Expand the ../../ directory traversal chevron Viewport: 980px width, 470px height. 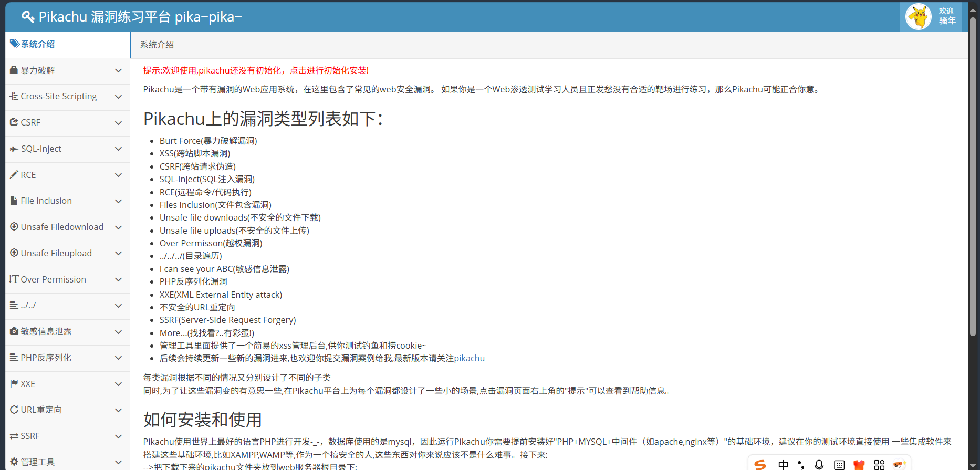coord(118,306)
